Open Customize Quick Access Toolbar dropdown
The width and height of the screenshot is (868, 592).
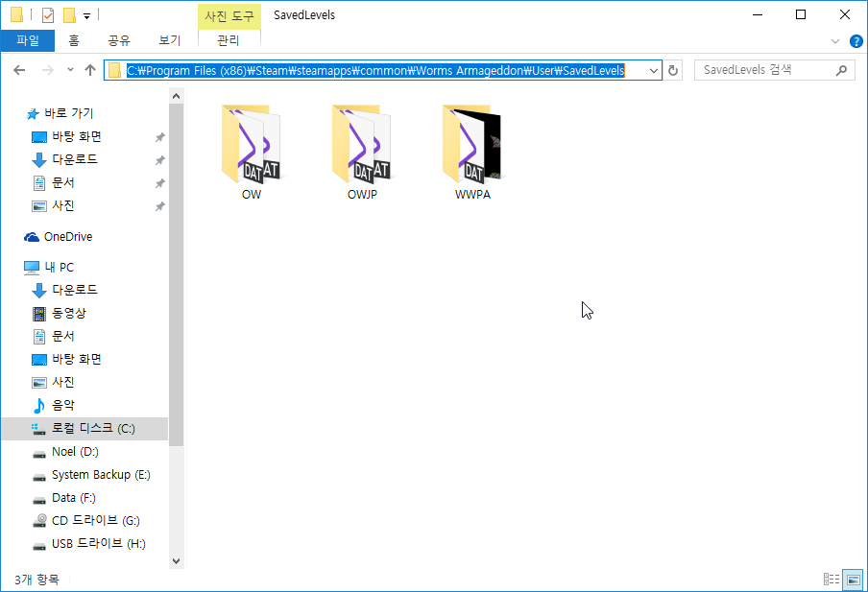(x=87, y=16)
